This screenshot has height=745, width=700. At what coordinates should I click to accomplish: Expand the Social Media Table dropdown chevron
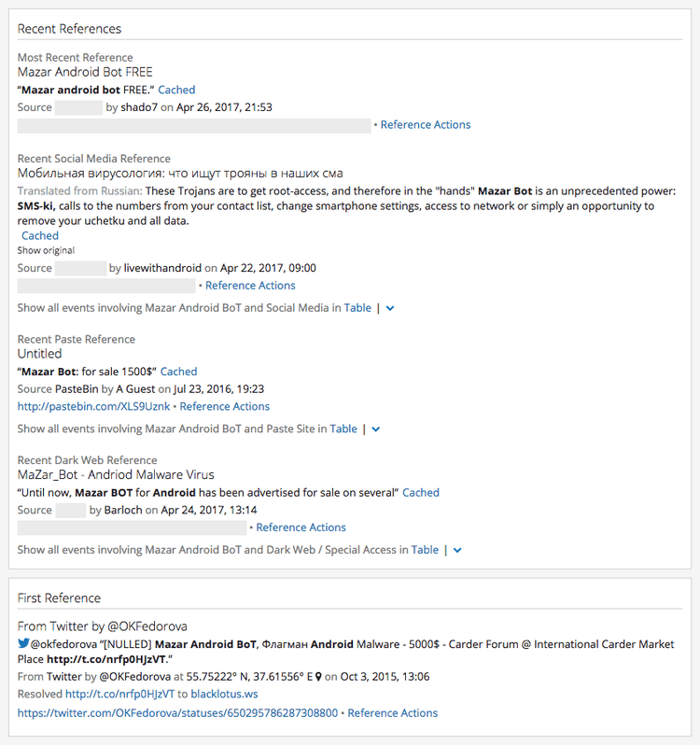click(390, 308)
